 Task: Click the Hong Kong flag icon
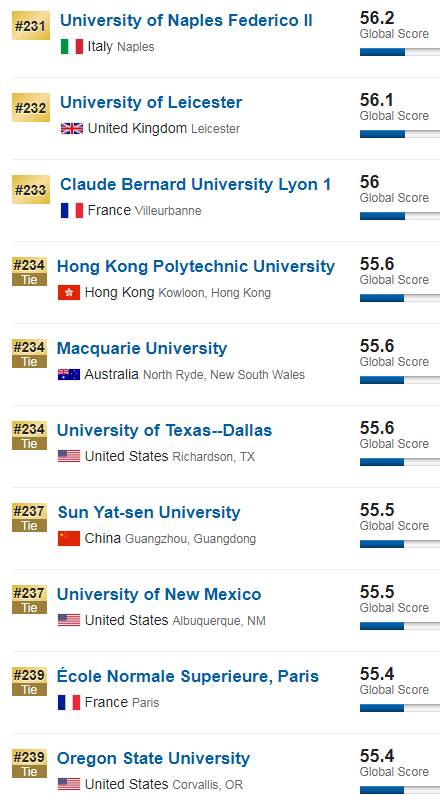pyautogui.click(x=69, y=293)
